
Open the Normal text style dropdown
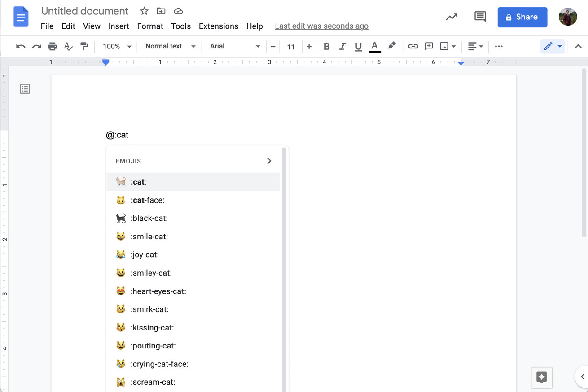tap(170, 46)
